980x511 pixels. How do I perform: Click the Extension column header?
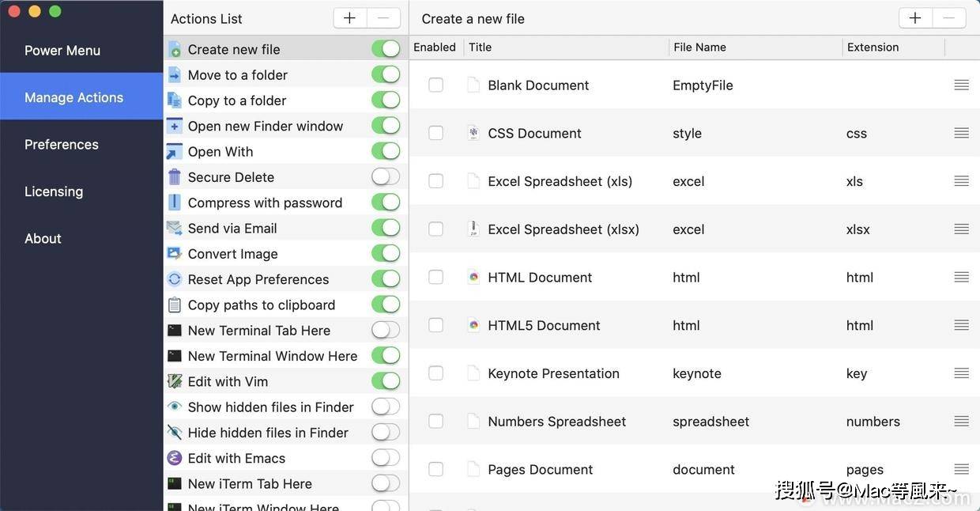tap(894, 47)
